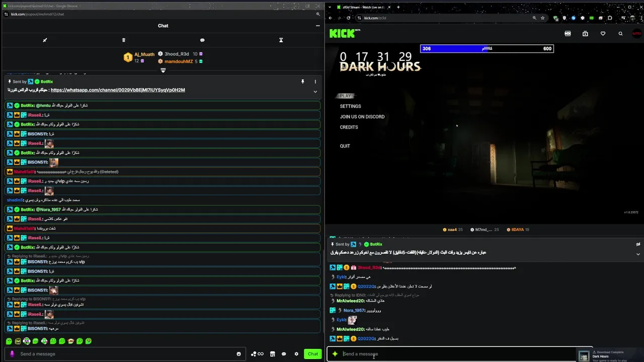Click the pin icon on BotRix pinned message
This screenshot has width=644, height=362.
[302, 81]
